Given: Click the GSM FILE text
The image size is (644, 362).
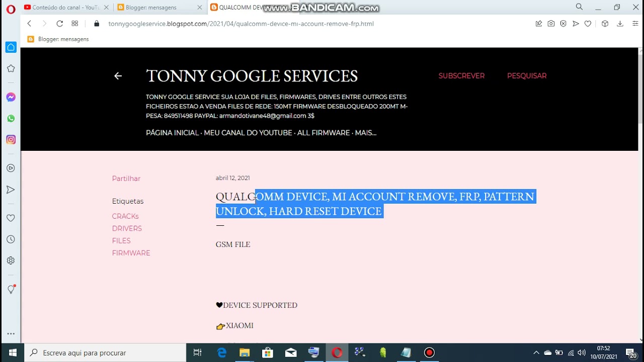Looking at the screenshot, I should point(233,244).
